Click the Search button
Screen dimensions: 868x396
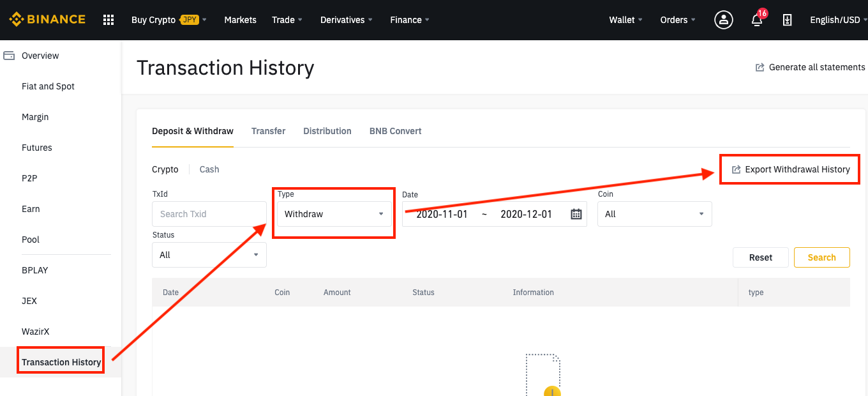tap(822, 257)
